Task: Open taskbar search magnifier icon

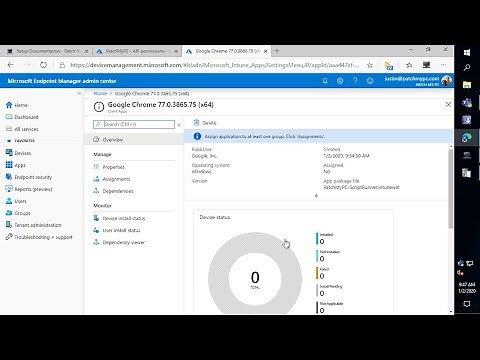Action: [x=467, y=68]
